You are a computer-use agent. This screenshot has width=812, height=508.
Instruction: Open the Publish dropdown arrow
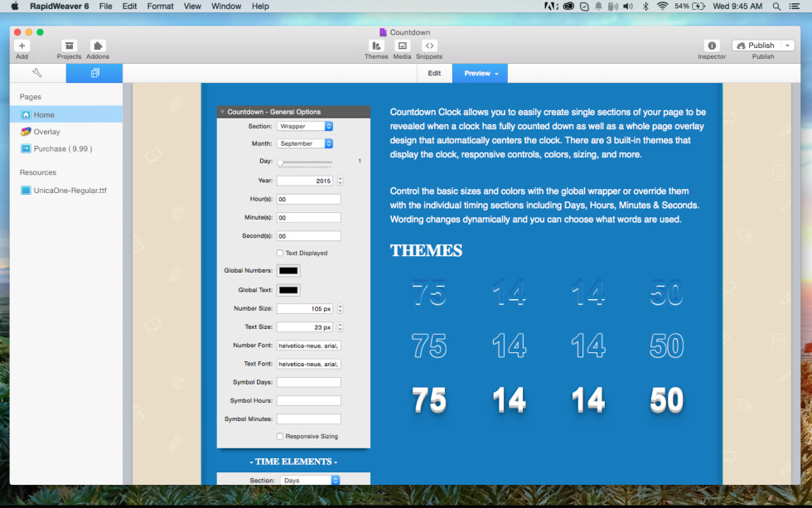[787, 46]
